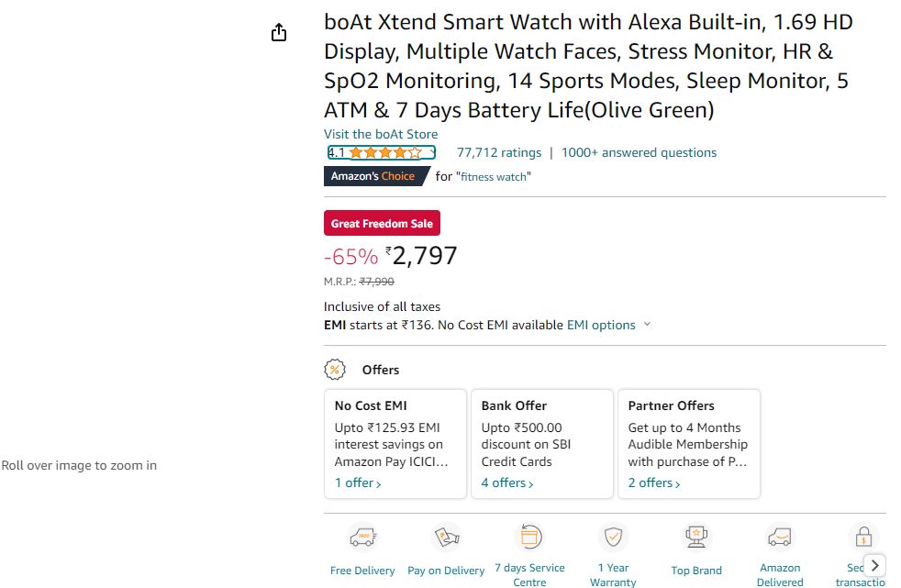This screenshot has height=588, width=901.
Task: Click the Great Freedom Sale badge
Action: 382,223
